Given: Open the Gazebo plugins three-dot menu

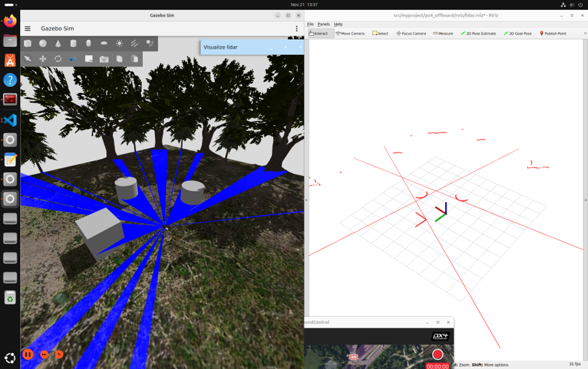Looking at the screenshot, I should [297, 29].
